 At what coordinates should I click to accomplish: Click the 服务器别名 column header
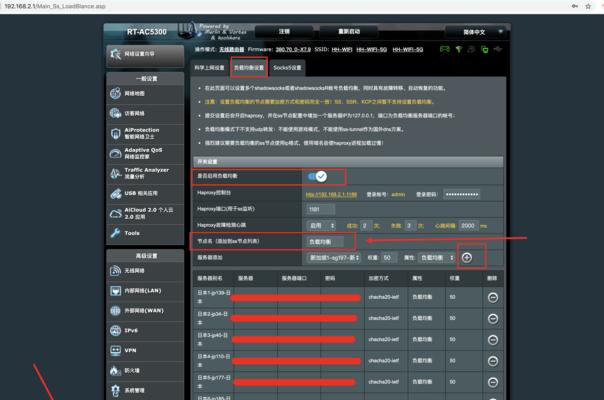click(210, 278)
